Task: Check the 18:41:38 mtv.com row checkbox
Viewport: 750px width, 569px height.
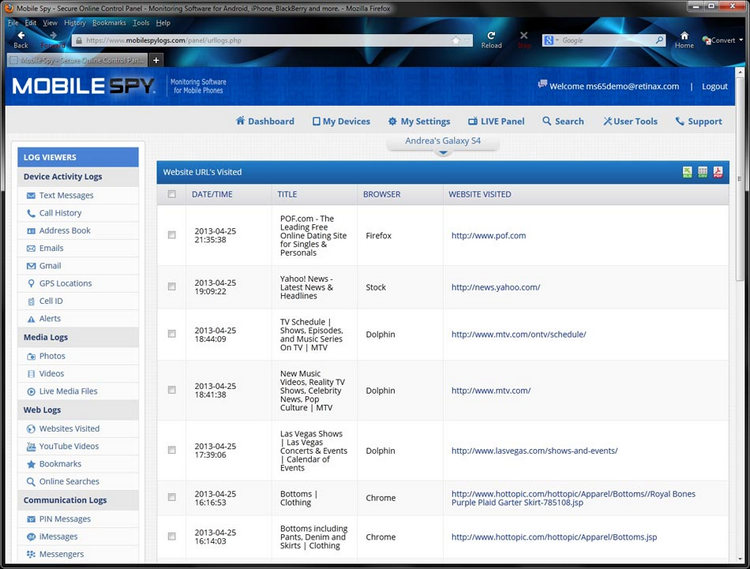Action: 172,390
